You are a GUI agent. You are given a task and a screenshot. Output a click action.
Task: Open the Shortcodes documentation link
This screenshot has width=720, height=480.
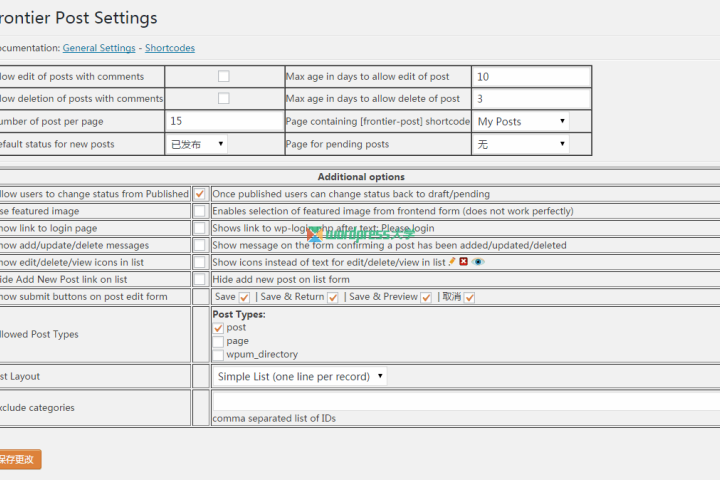coord(170,48)
